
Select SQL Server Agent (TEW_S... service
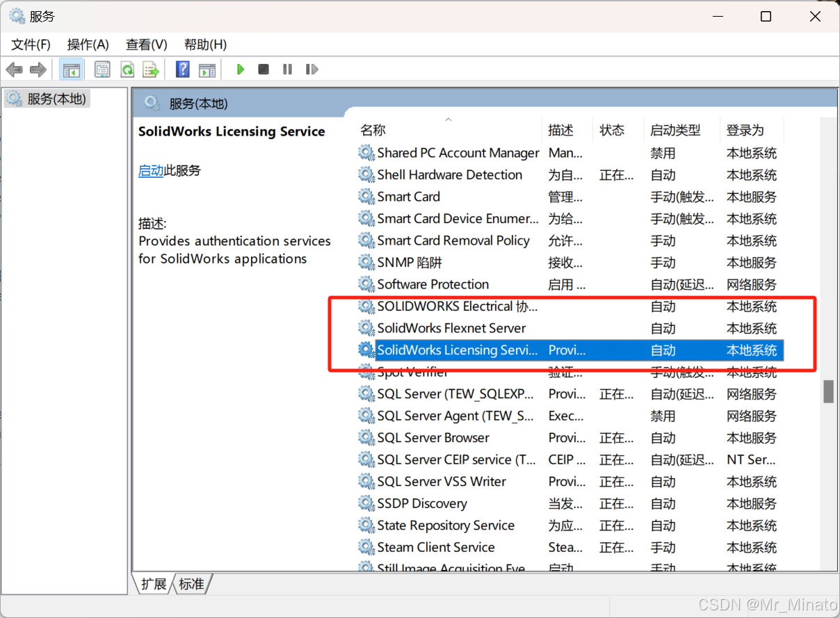click(455, 416)
